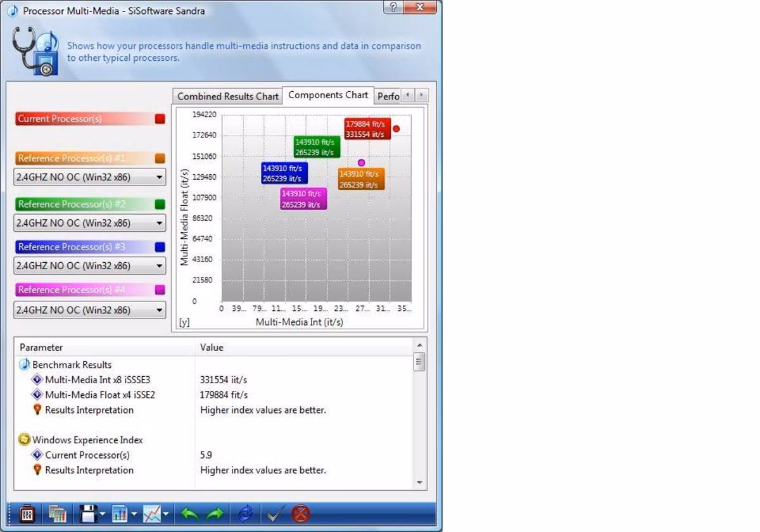Viewport: 760px width, 532px height.
Task: Click the green 143910 fit/s chart label
Action: pyautogui.click(x=317, y=147)
